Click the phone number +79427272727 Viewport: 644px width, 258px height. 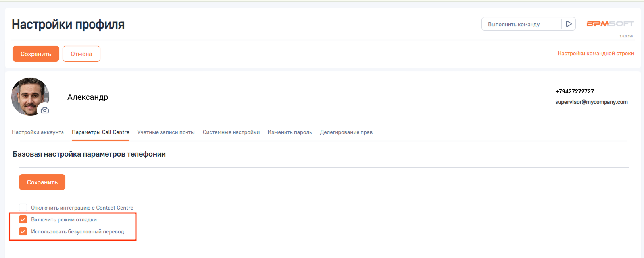click(575, 91)
